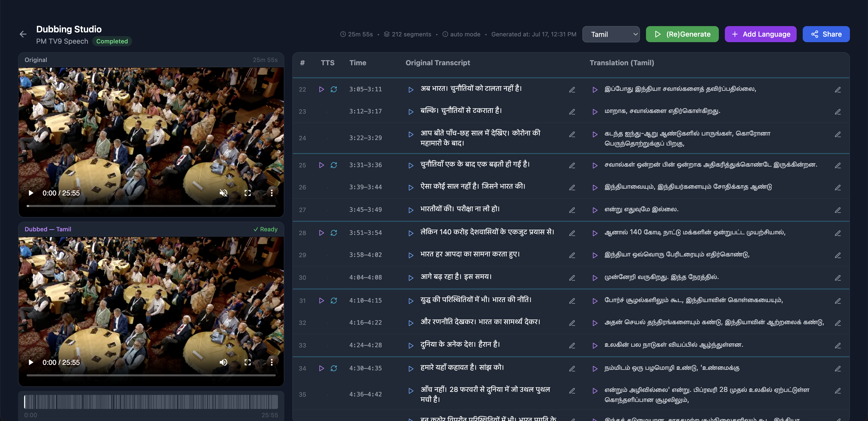Play original audio of segment 29
This screenshot has width=868, height=421.
pyautogui.click(x=411, y=255)
